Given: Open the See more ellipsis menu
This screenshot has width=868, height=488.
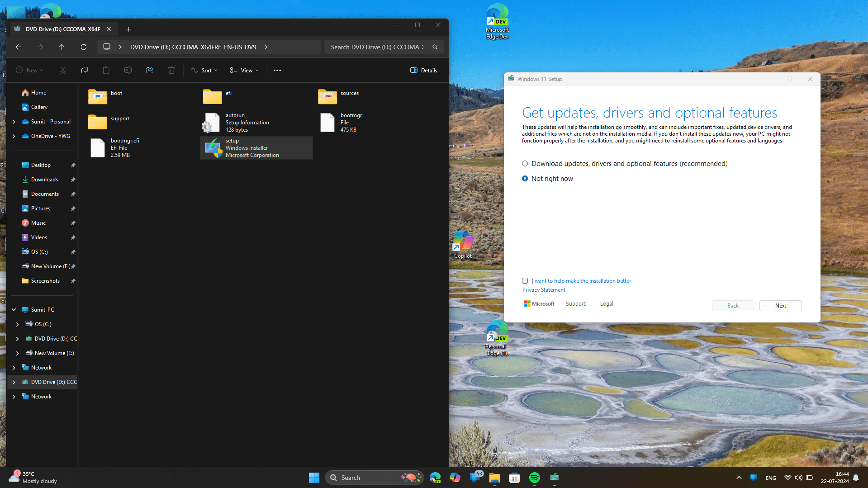Looking at the screenshot, I should (x=277, y=70).
